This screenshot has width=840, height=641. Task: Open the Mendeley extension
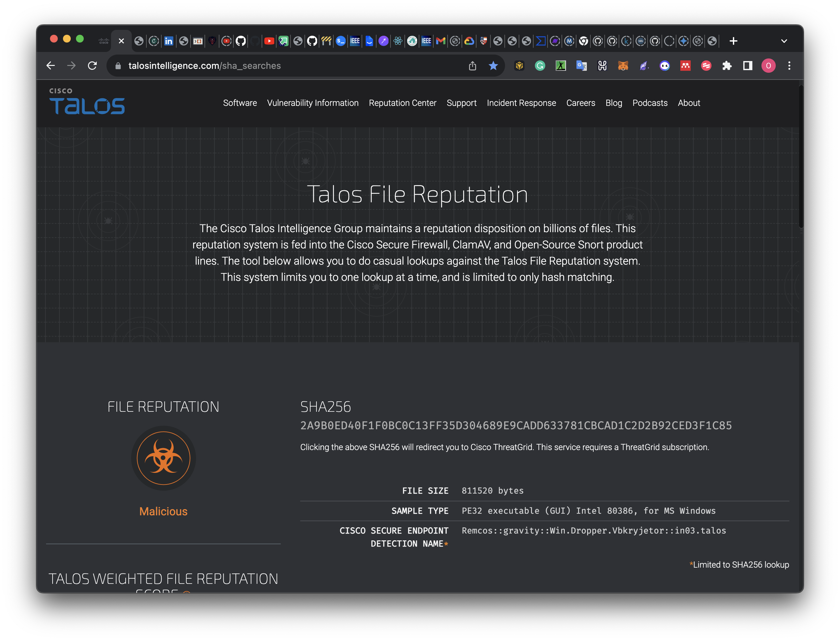coord(685,66)
